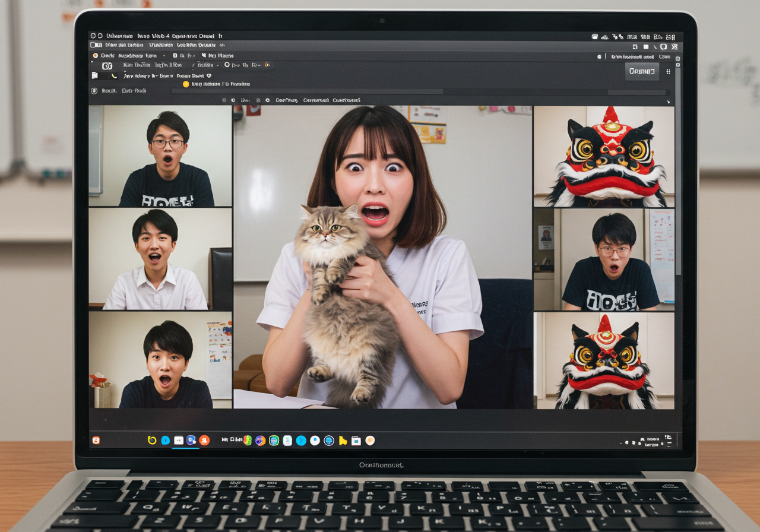
Task: Select the first tab above main video
Action: pos(287,100)
